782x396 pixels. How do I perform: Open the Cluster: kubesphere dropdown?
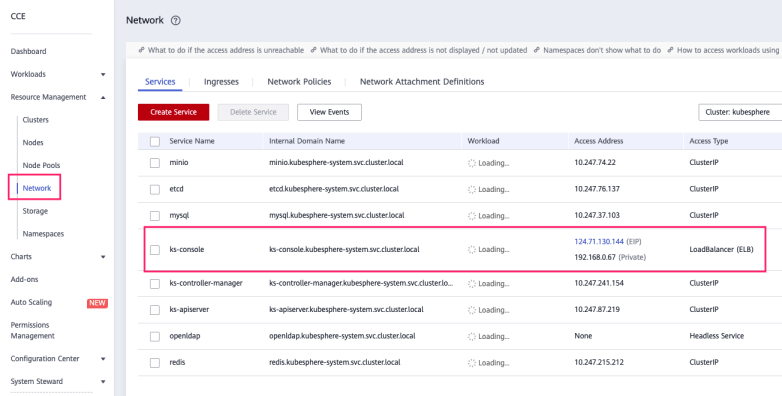pos(740,112)
